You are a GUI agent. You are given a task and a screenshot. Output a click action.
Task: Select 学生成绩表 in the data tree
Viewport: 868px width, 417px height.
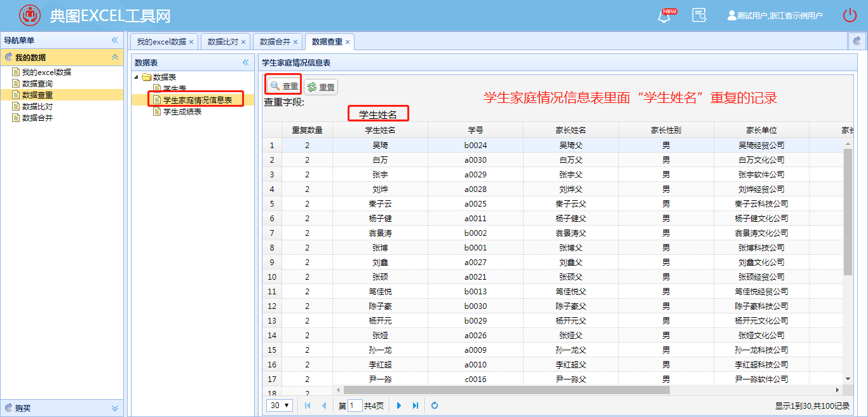pos(182,112)
